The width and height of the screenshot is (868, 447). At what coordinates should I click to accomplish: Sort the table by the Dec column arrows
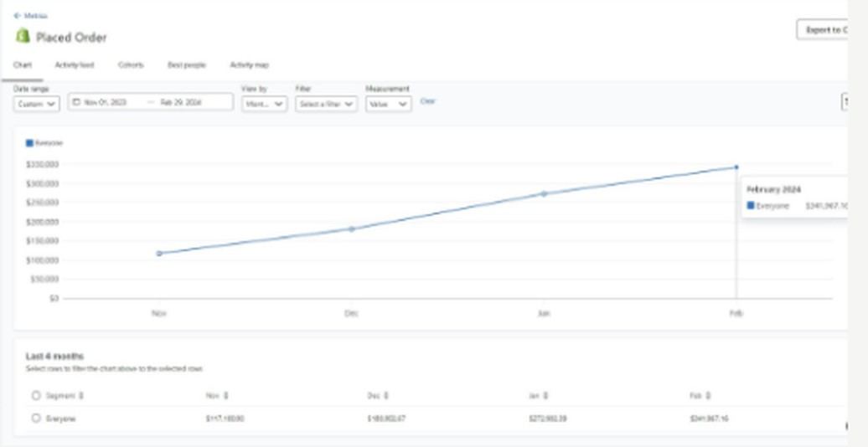[x=386, y=396]
